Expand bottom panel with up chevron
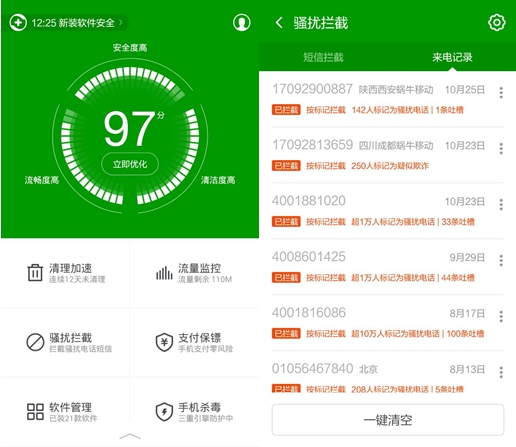Image resolution: width=516 pixels, height=447 pixels. 130,436
